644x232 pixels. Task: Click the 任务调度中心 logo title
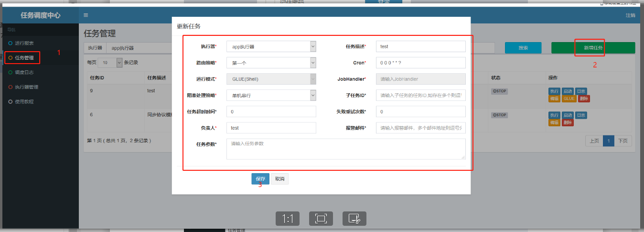[41, 15]
